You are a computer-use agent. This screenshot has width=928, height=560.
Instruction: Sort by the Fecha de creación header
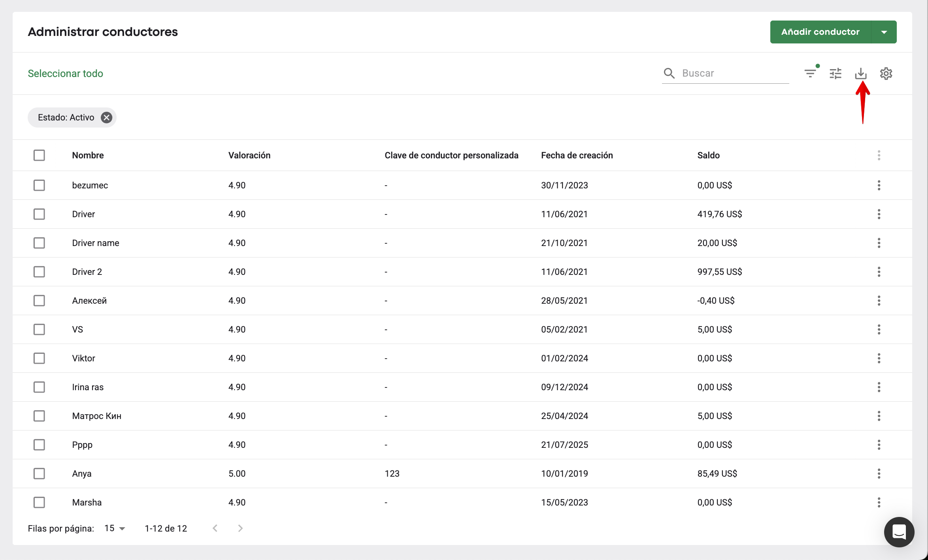(577, 155)
